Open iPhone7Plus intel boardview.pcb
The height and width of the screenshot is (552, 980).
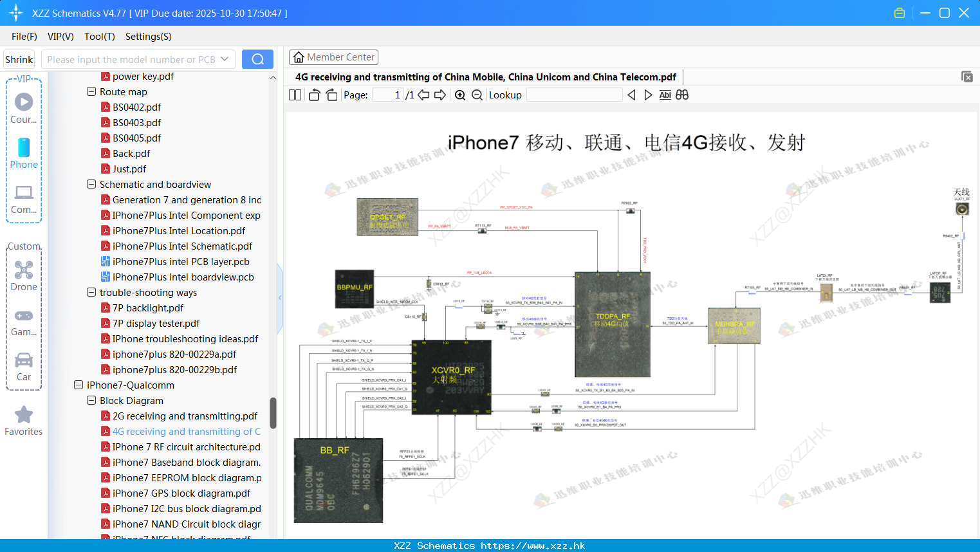(183, 277)
